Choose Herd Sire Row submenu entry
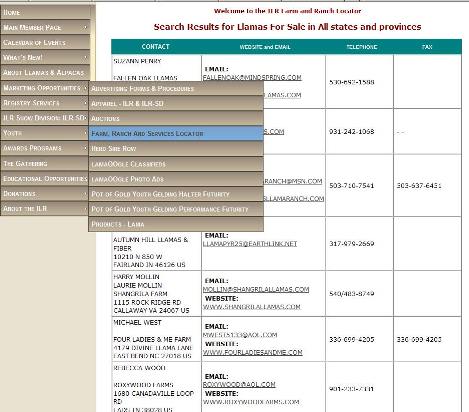The height and width of the screenshot is (412, 469). [x=176, y=149]
